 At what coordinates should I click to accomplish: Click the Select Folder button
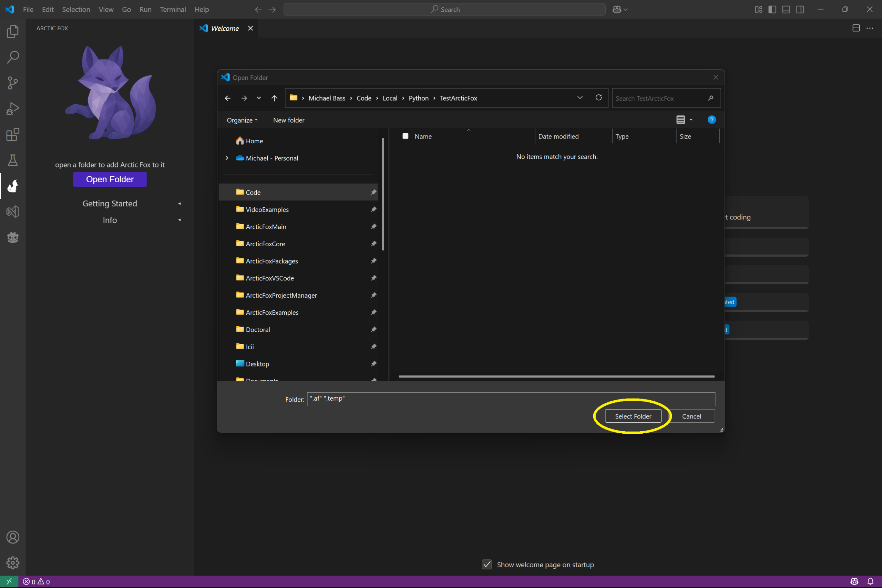[633, 416]
